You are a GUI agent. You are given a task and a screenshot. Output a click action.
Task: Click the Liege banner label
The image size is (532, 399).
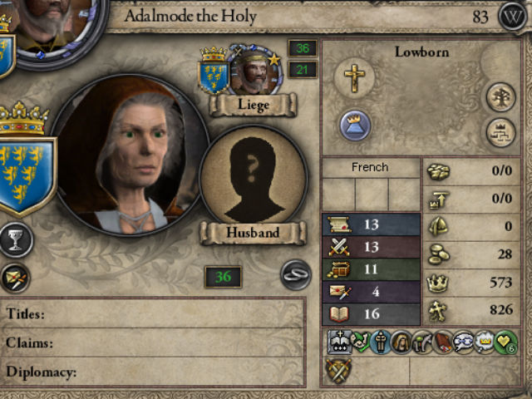(x=253, y=105)
